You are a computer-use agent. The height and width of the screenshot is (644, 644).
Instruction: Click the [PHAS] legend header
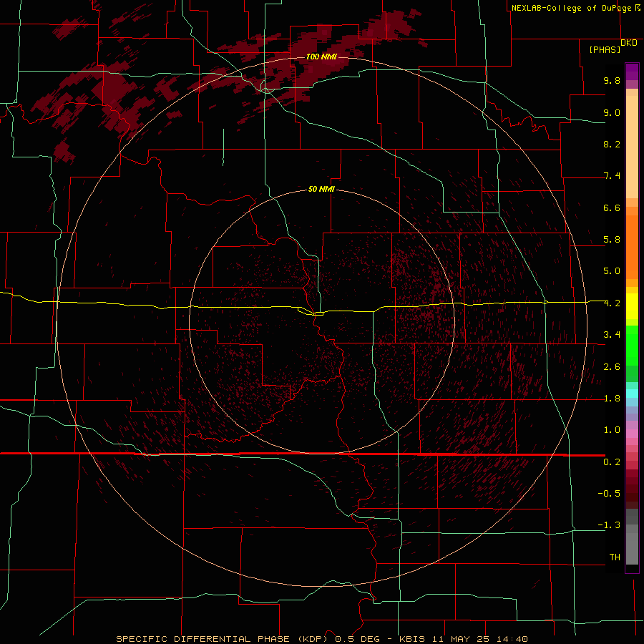(x=605, y=49)
